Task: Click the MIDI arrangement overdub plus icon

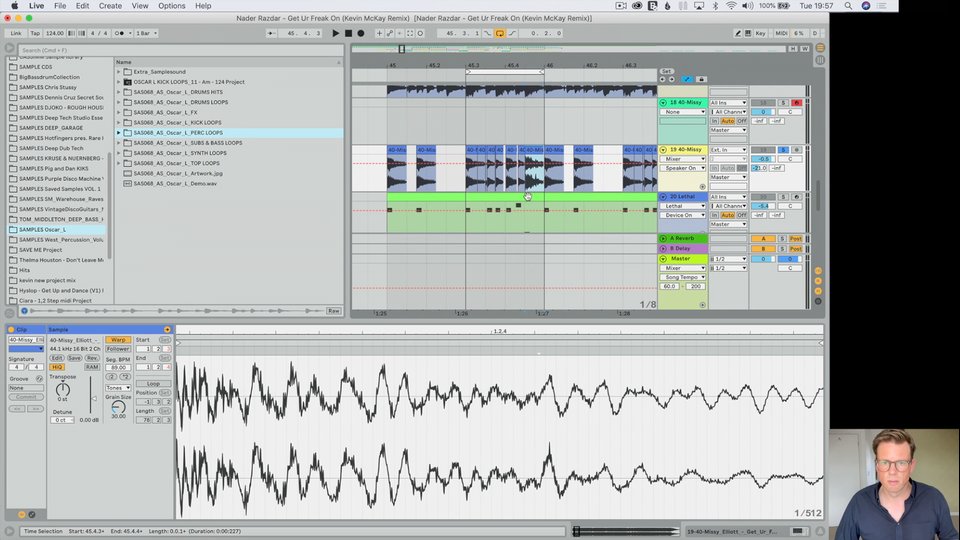Action: pyautogui.click(x=379, y=33)
